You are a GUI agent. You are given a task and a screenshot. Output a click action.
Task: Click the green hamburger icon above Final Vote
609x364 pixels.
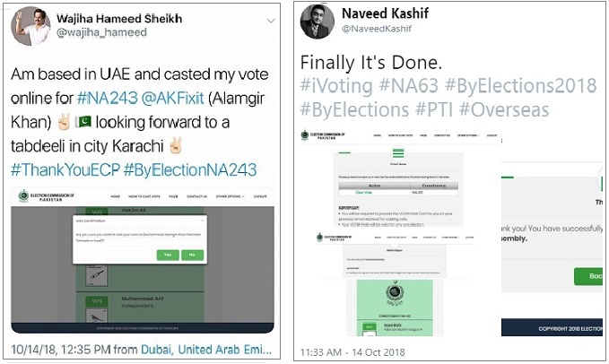tap(398, 152)
